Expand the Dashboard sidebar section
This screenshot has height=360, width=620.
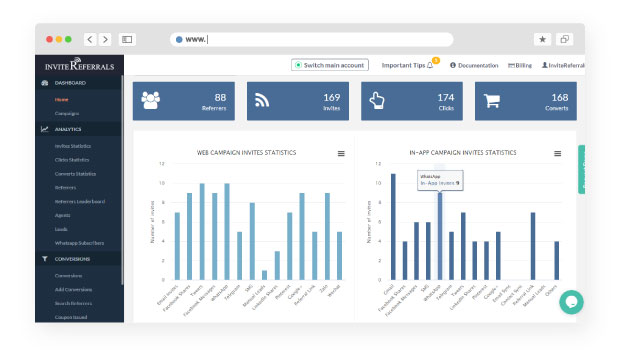tap(78, 83)
